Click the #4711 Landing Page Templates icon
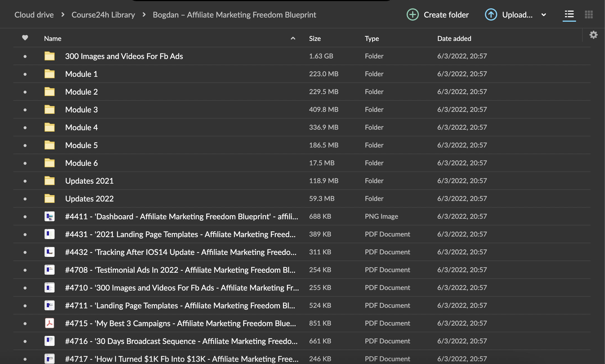 50,305
